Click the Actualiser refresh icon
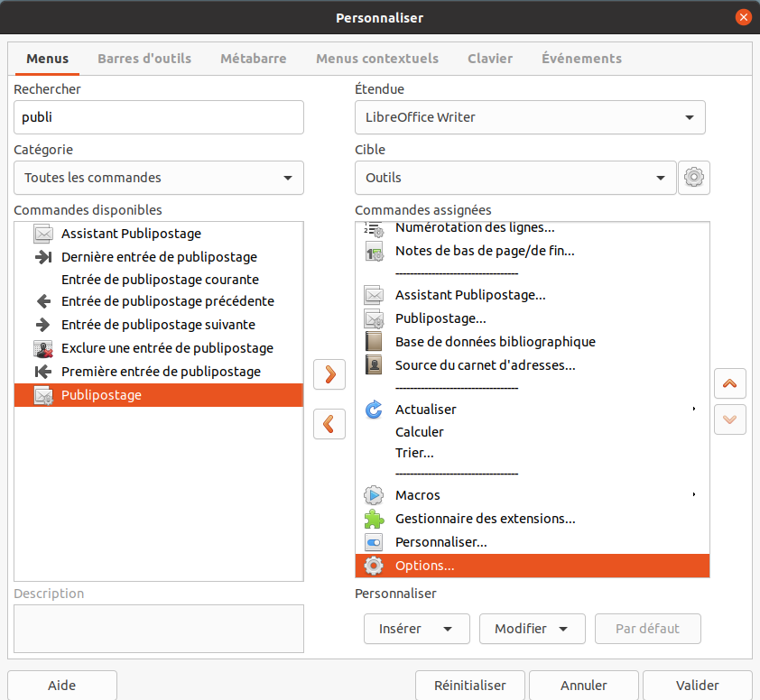 [374, 410]
